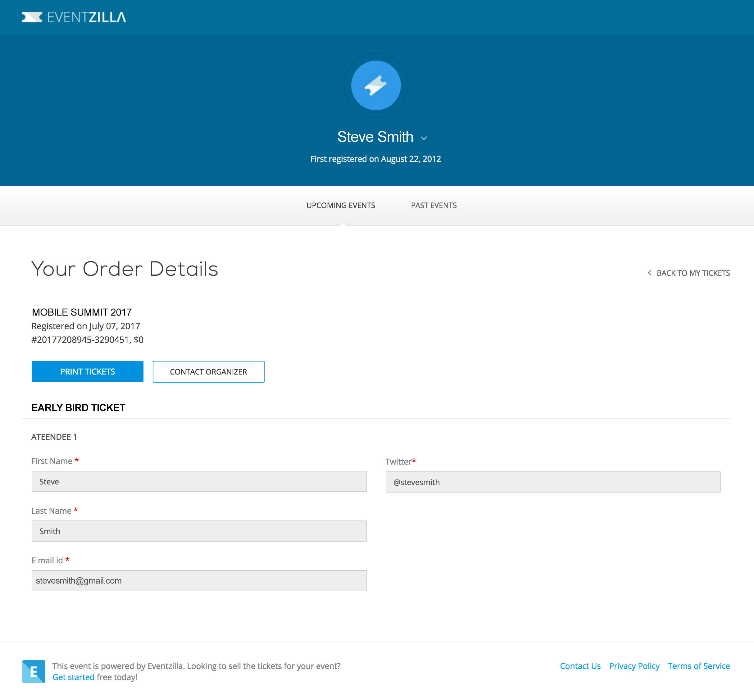The height and width of the screenshot is (700, 754).
Task: Click the Last Name input field
Action: click(x=199, y=531)
